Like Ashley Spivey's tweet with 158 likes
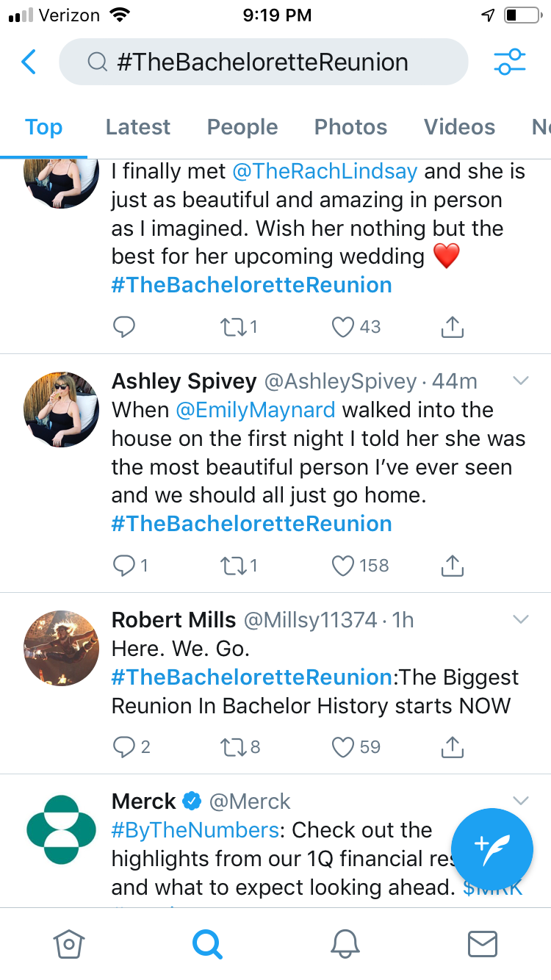The height and width of the screenshot is (980, 551). tap(343, 566)
